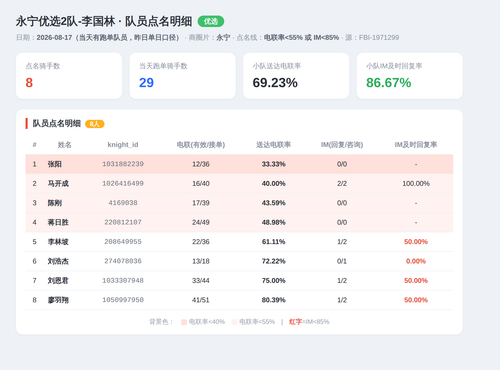Click the orange 8人 count badge
The height and width of the screenshot is (370, 500).
pos(95,124)
